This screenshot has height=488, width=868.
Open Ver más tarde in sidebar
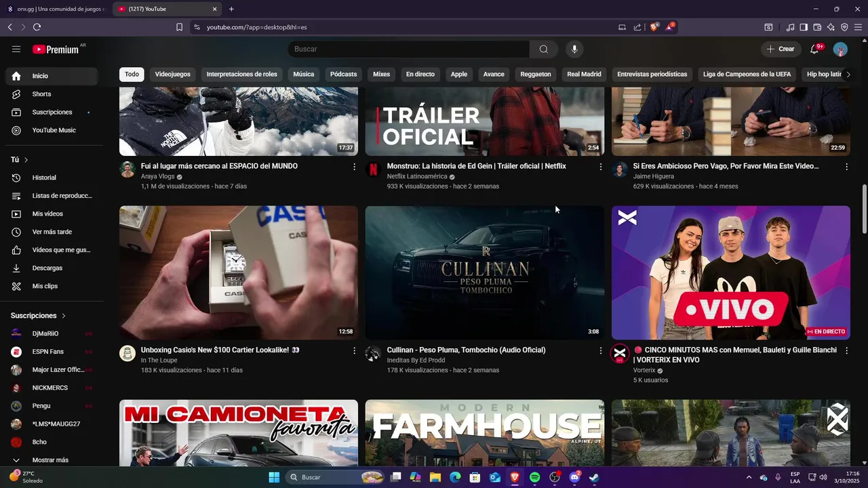tap(52, 232)
